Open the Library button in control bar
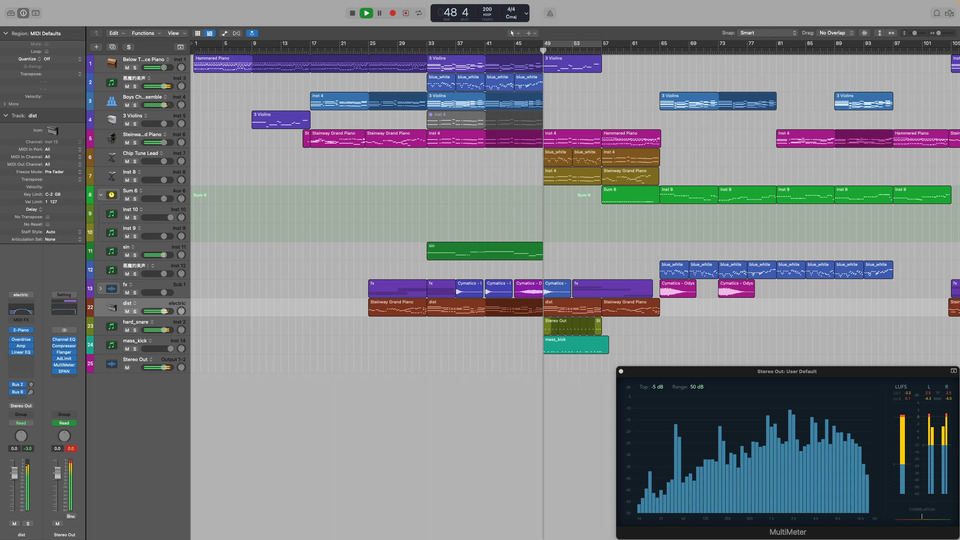 pyautogui.click(x=11, y=13)
